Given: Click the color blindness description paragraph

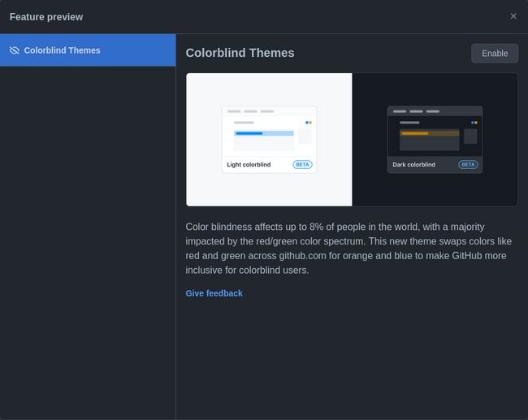Looking at the screenshot, I should (349, 249).
